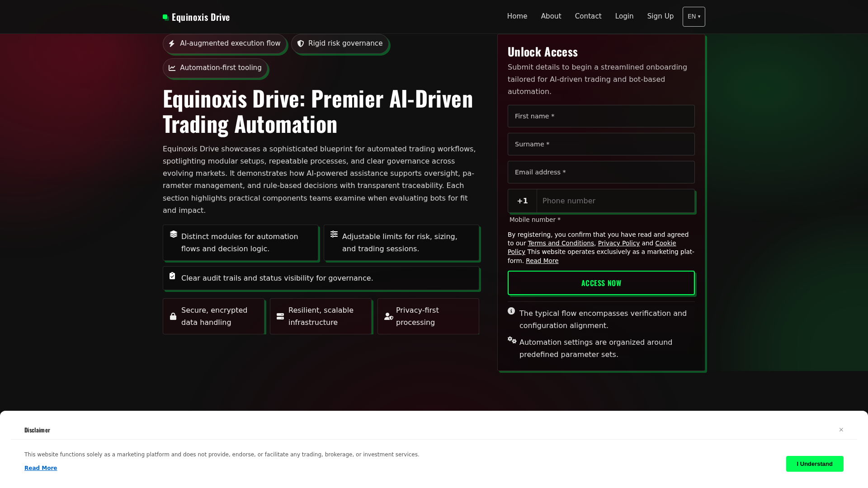Click the Disclaimer title text
The image size is (868, 488).
pos(37,430)
